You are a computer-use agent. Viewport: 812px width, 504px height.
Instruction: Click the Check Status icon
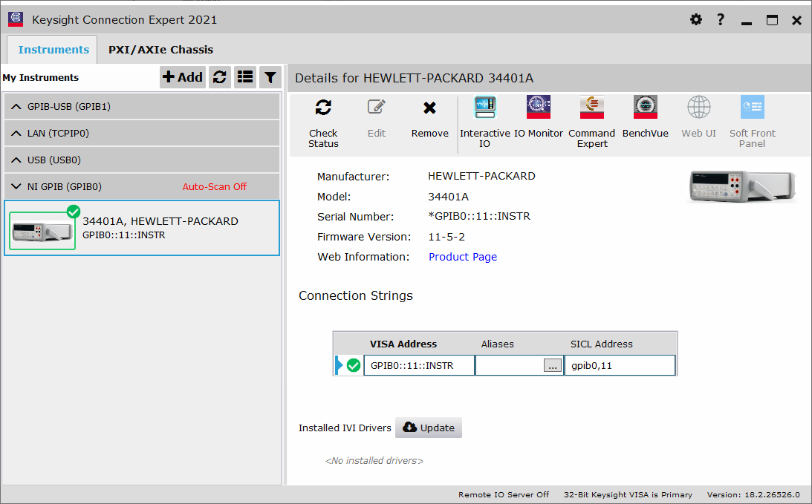pos(322,119)
